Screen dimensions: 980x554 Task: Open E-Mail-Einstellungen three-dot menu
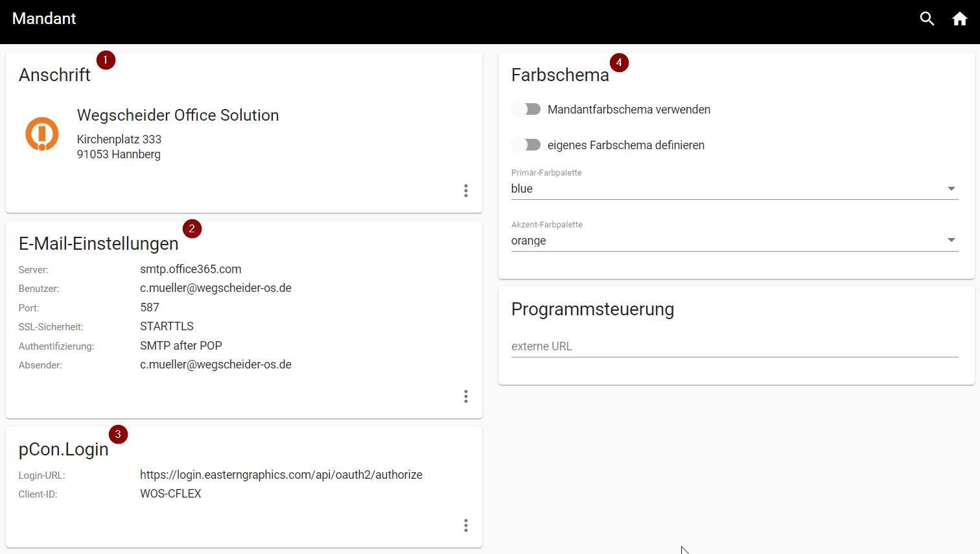tap(465, 396)
